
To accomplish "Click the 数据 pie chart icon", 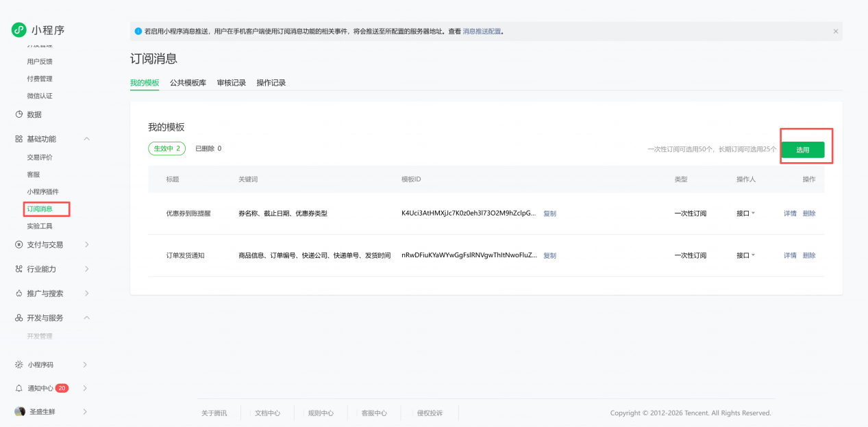I will coord(19,114).
